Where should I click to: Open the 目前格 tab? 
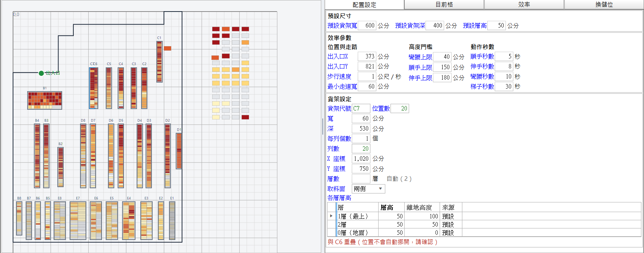point(444,4)
